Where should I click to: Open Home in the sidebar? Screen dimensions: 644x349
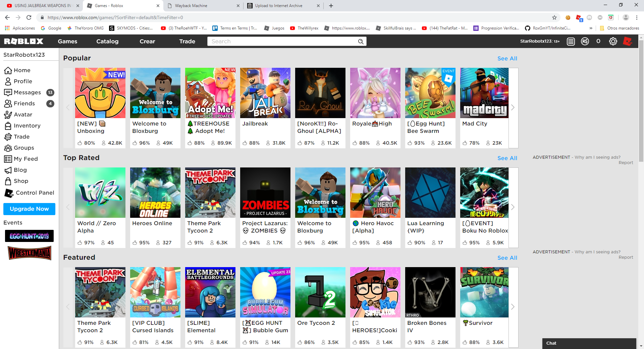[x=17, y=70]
